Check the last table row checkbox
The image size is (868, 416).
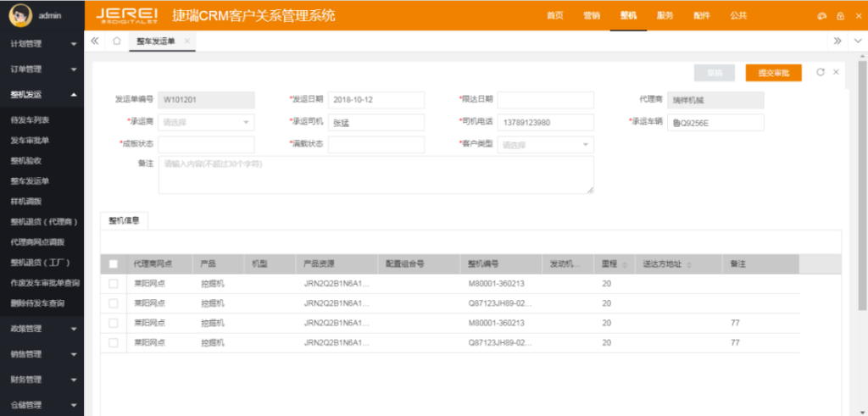coord(114,342)
